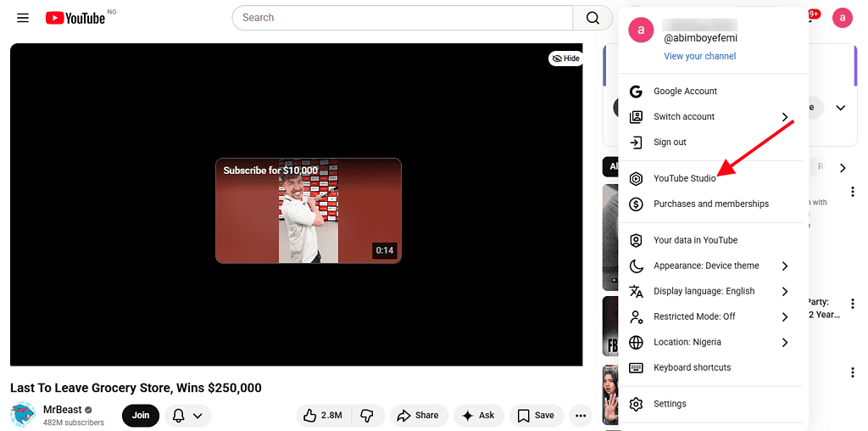Image resolution: width=868 pixels, height=431 pixels.
Task: Click the account avatar in top bar
Action: pos(842,18)
